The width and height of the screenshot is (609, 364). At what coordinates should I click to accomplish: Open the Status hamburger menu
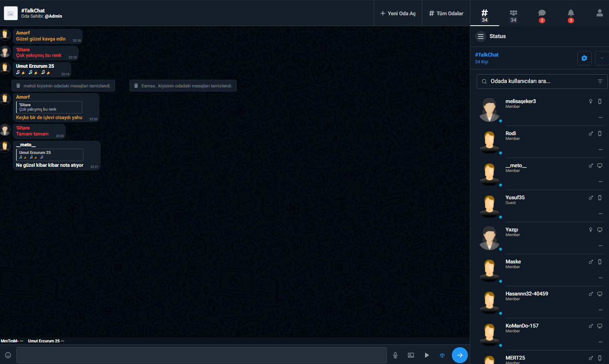[x=480, y=36]
